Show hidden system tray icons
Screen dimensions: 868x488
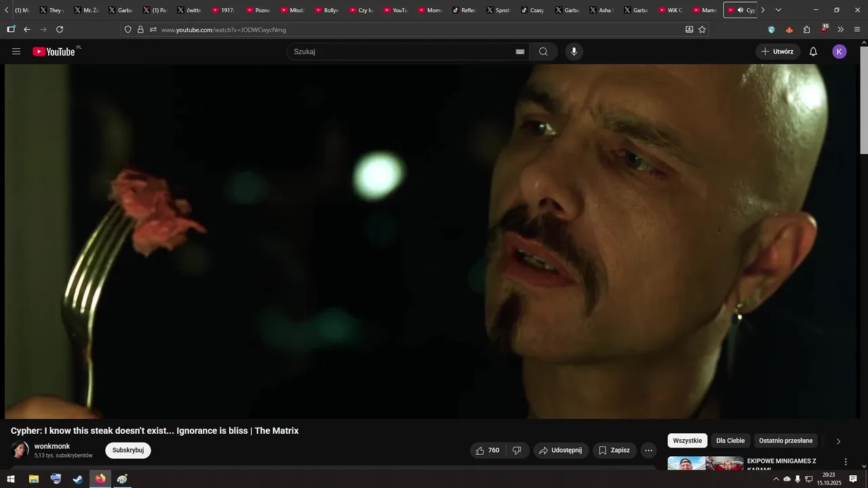(x=776, y=479)
